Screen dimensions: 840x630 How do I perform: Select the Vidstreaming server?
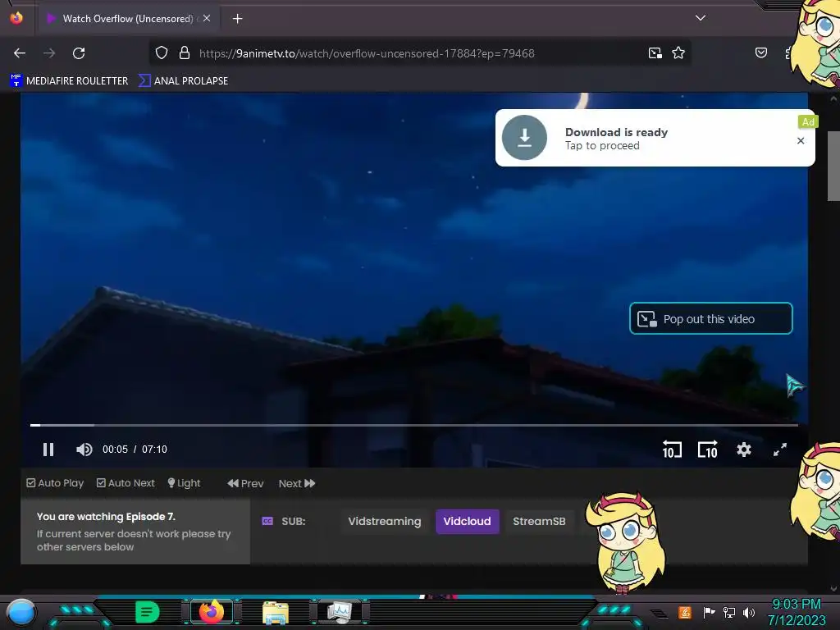[384, 521]
